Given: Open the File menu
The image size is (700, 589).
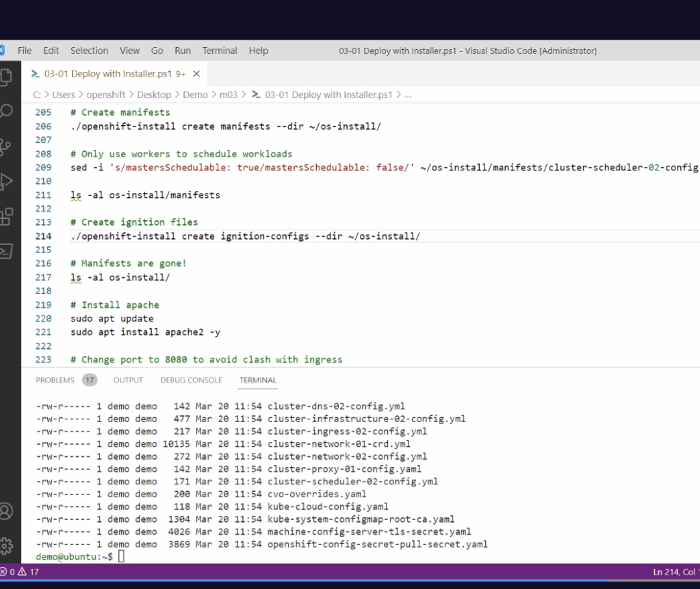Looking at the screenshot, I should point(25,51).
